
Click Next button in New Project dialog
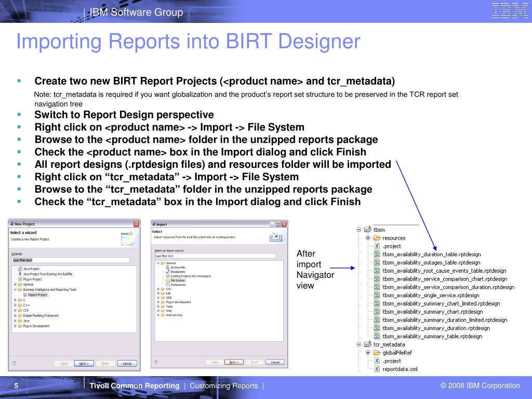click(84, 363)
